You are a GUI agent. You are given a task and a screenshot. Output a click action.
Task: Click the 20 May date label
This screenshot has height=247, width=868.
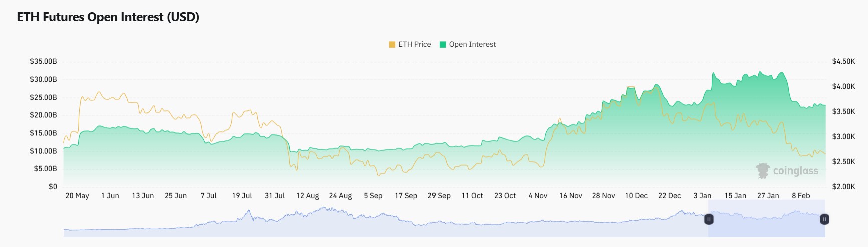[77, 196]
